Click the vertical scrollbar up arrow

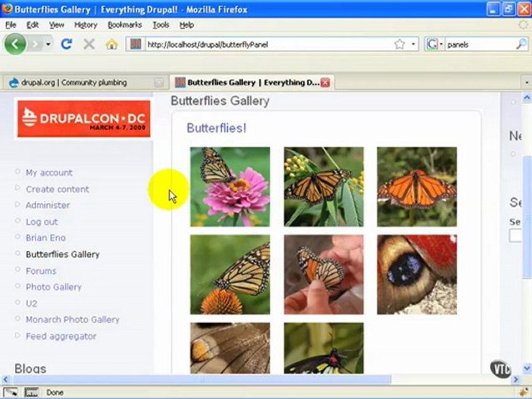coord(527,98)
